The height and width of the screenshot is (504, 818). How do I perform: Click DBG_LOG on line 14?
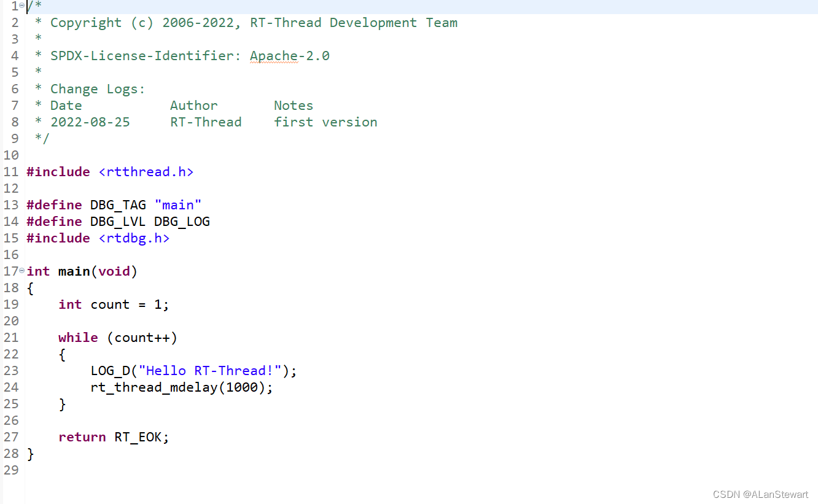pos(182,222)
